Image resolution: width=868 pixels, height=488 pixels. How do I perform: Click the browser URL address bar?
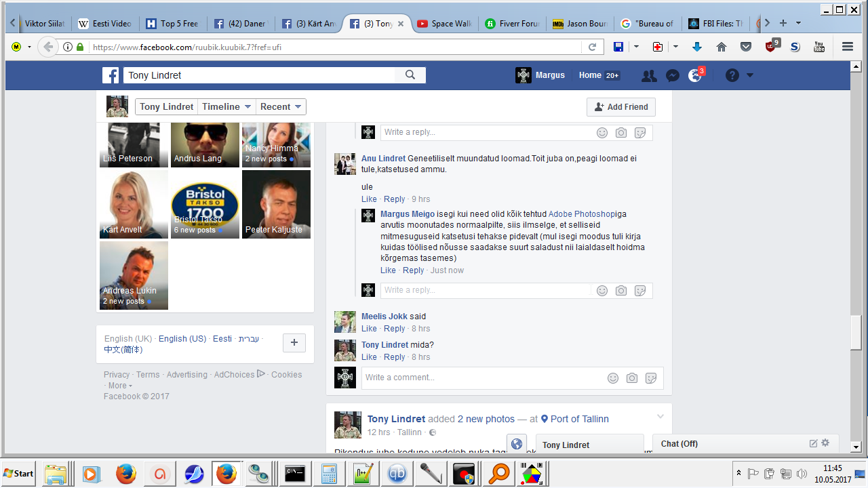tap(336, 47)
